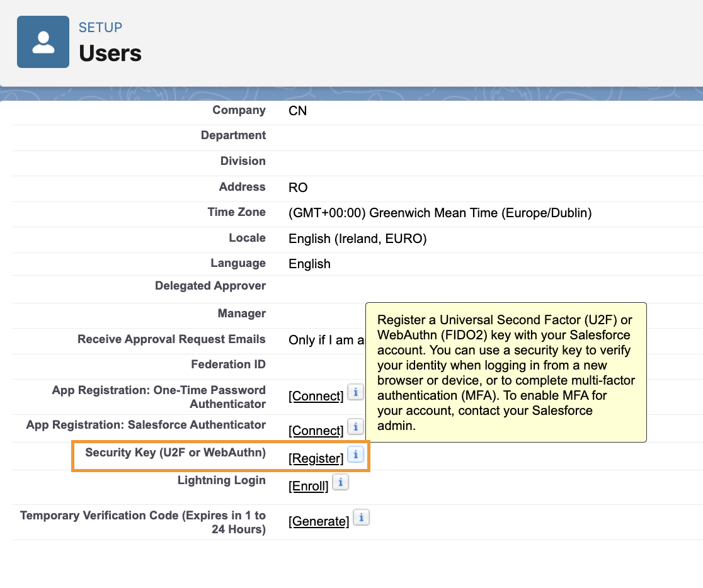This screenshot has height=588, width=703.
Task: Open info icon for Salesforce Authenticator
Action: [x=355, y=427]
